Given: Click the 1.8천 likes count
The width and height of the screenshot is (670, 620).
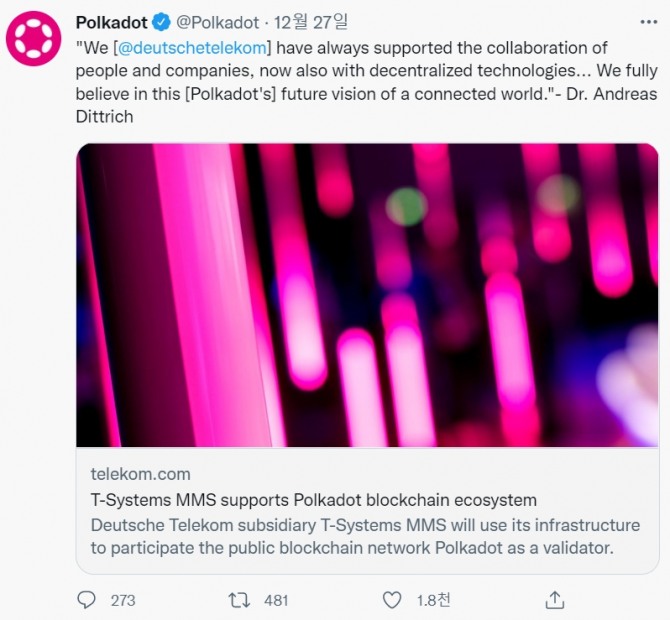Looking at the screenshot, I should tap(433, 600).
